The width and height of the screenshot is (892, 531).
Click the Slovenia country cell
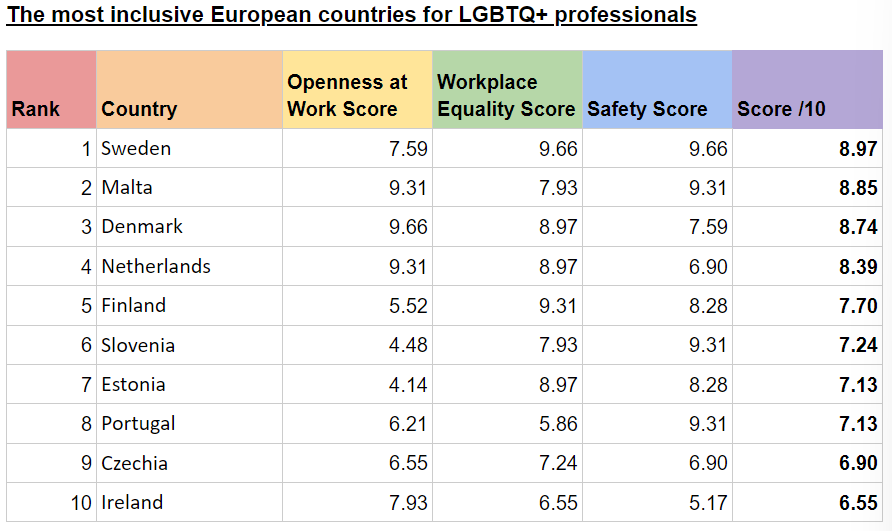pos(138,345)
